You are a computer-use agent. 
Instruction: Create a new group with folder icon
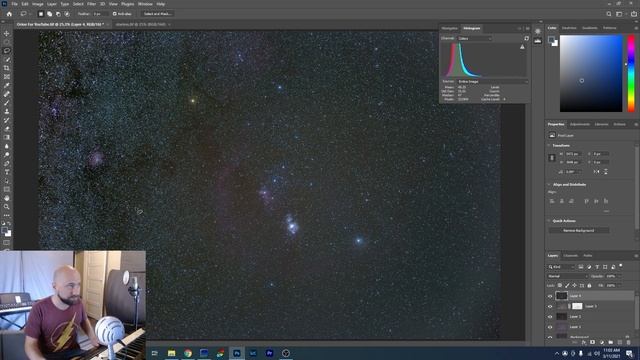(611, 342)
